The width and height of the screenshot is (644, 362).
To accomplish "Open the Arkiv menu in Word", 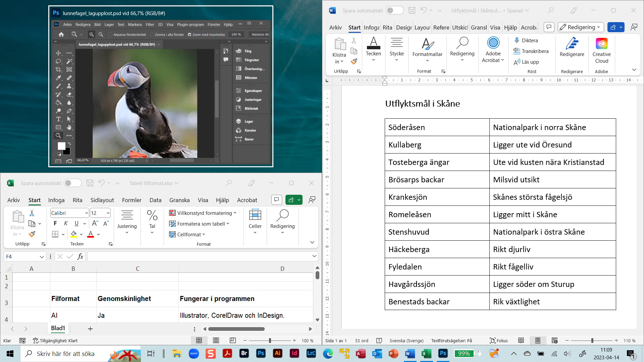I will click(335, 27).
